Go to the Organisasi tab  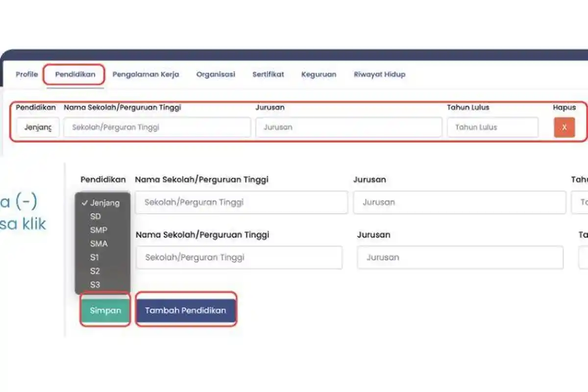(x=216, y=74)
